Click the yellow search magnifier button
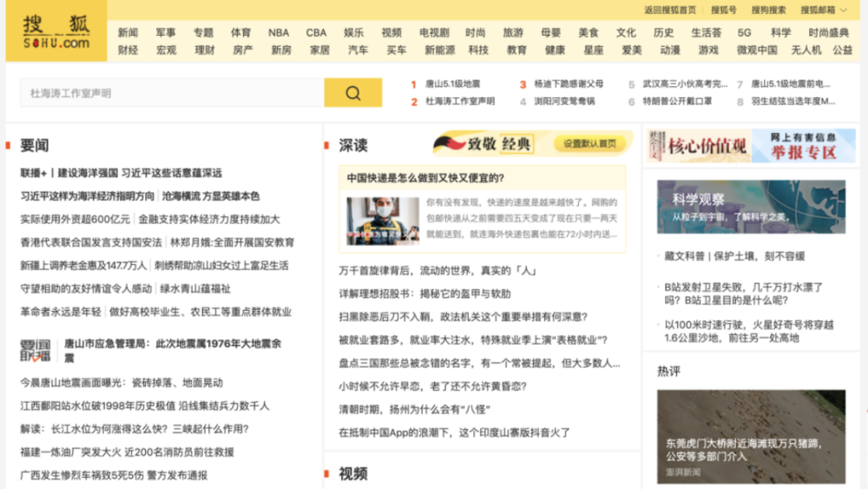This screenshot has height=495, width=868. [x=352, y=92]
